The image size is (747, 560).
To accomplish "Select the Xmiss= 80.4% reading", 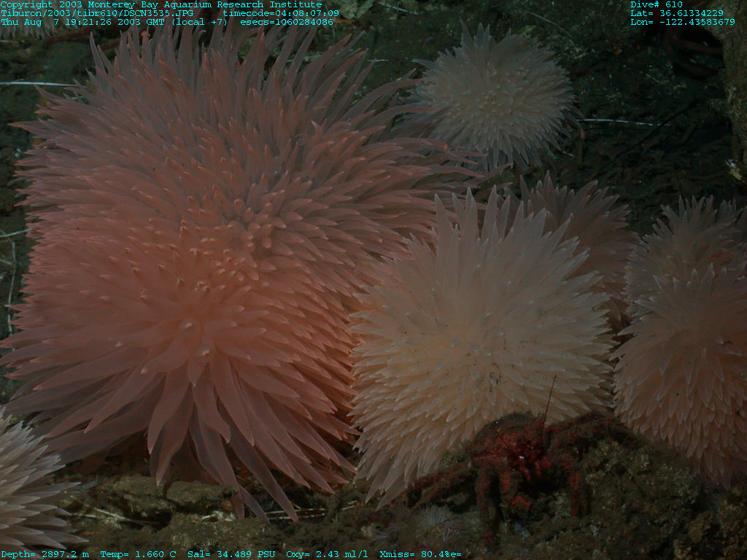I will pyautogui.click(x=420, y=554).
